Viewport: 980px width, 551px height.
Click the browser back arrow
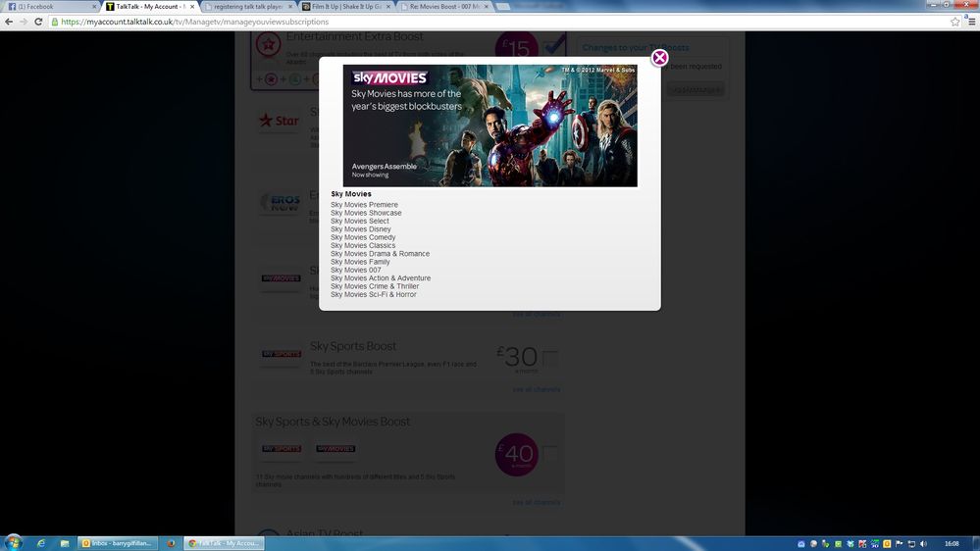point(9,22)
